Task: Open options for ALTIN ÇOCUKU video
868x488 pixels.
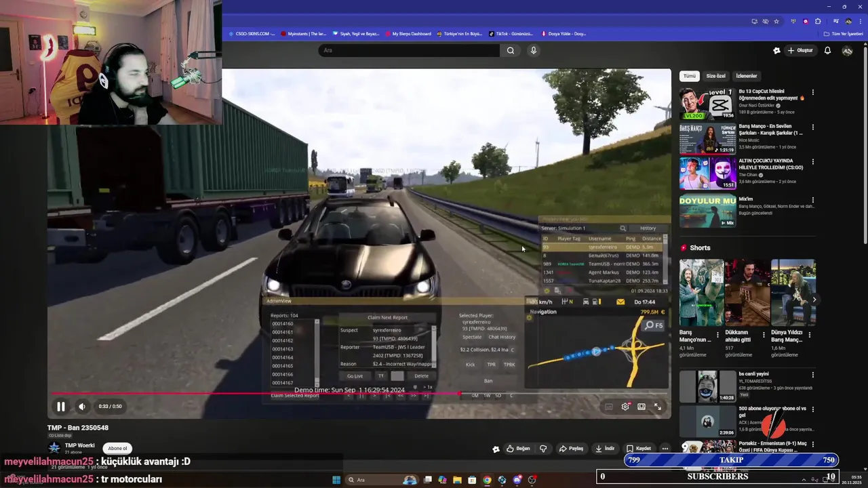Action: 813,162
